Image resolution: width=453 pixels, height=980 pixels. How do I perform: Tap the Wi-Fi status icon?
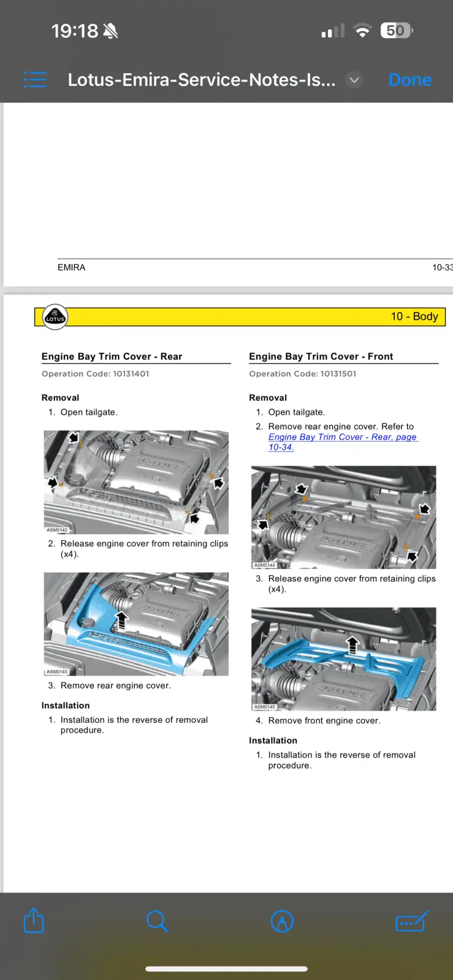(x=362, y=31)
